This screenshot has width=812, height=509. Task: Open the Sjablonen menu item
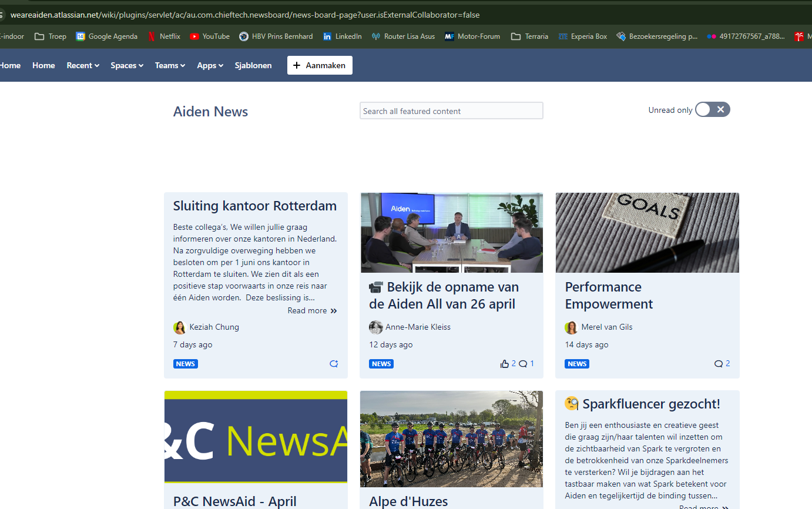pos(253,65)
